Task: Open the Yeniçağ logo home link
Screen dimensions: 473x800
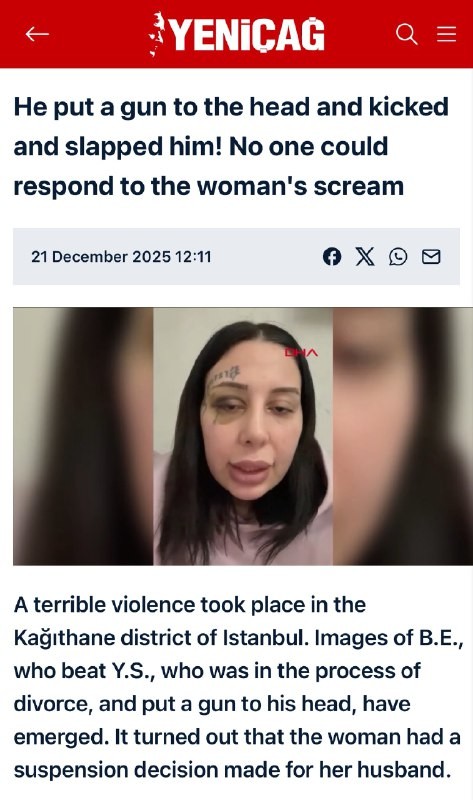Action: pos(236,34)
